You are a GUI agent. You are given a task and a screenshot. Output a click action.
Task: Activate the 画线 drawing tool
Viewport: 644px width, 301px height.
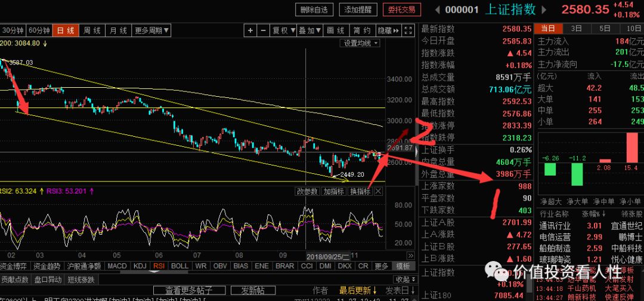tap(336, 30)
